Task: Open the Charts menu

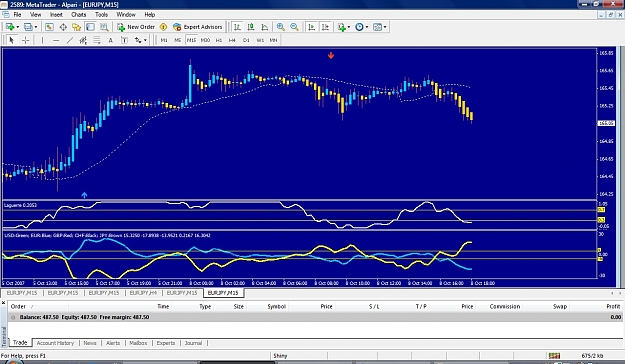Action: [79, 14]
